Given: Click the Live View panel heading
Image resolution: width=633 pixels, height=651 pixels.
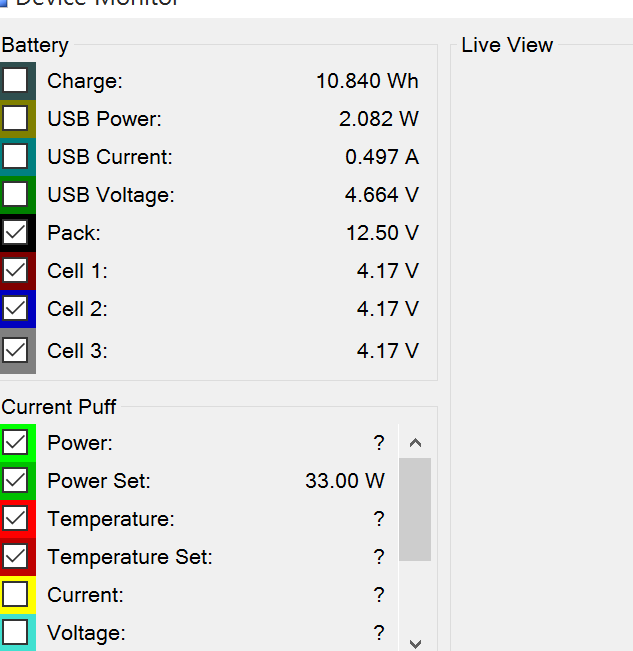Looking at the screenshot, I should (x=507, y=45).
